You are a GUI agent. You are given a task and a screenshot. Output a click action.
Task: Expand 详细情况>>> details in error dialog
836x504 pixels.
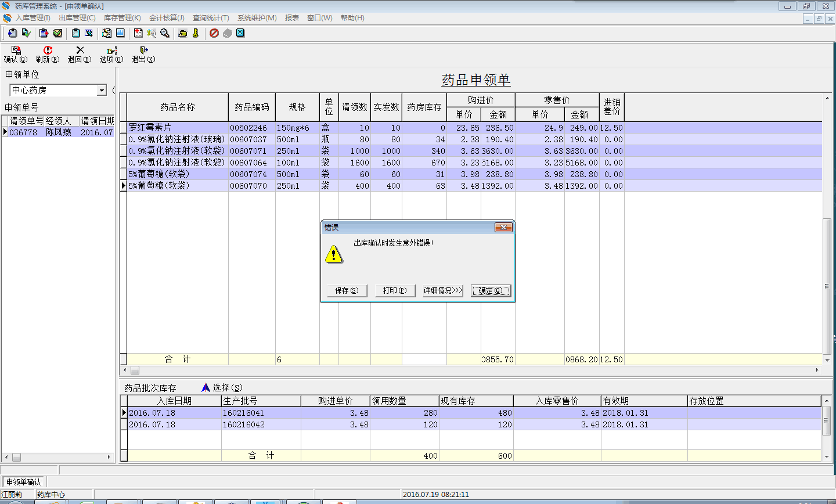tap(442, 290)
